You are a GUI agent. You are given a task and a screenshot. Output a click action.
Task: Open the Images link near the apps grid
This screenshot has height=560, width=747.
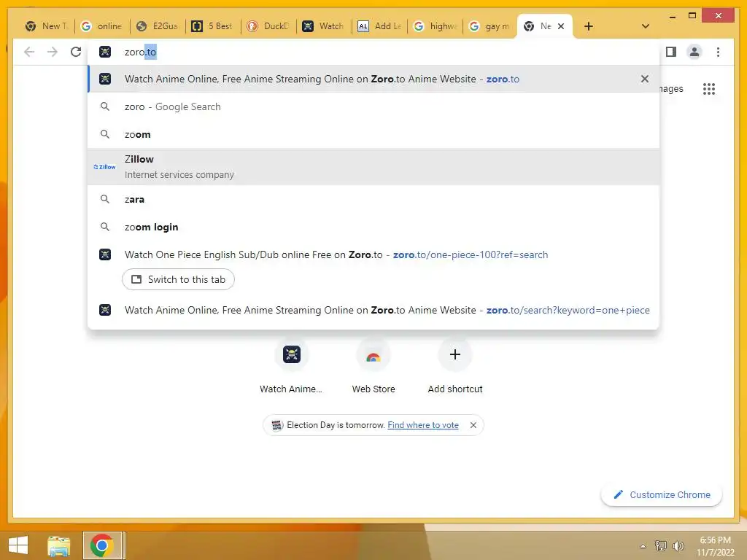(x=671, y=88)
